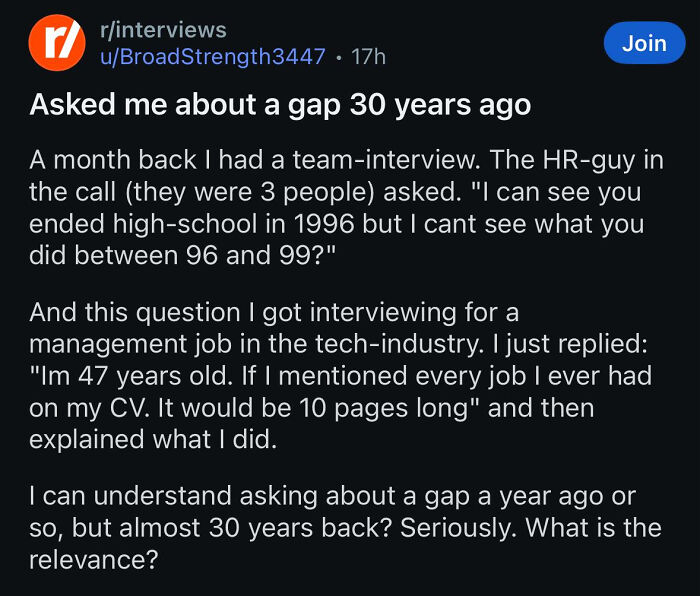Click the 17h post timestamp
Screen dimensions: 700x596
pyautogui.click(x=368, y=57)
